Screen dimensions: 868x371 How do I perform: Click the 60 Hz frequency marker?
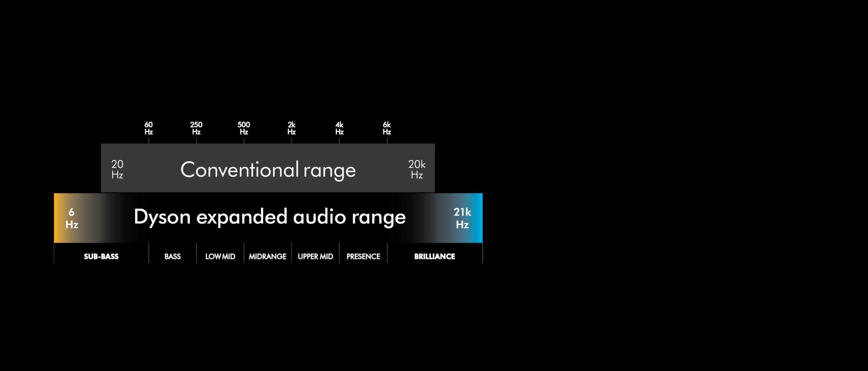coord(148,128)
